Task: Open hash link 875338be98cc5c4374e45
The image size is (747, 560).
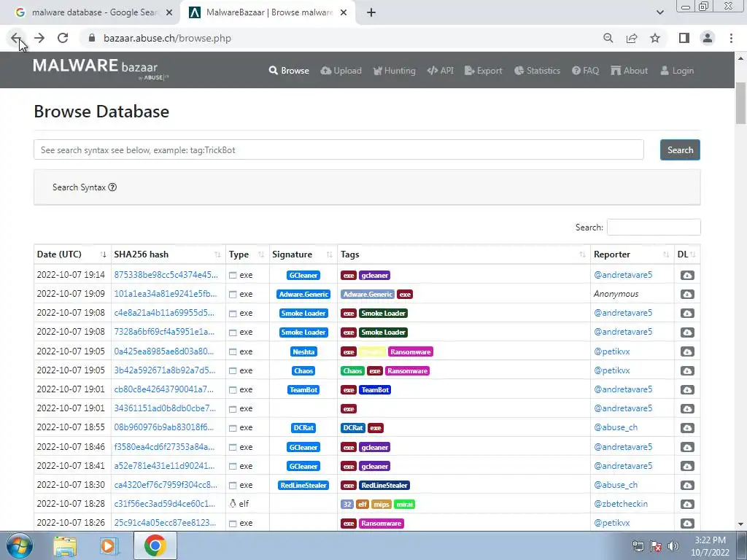Action: coord(166,275)
